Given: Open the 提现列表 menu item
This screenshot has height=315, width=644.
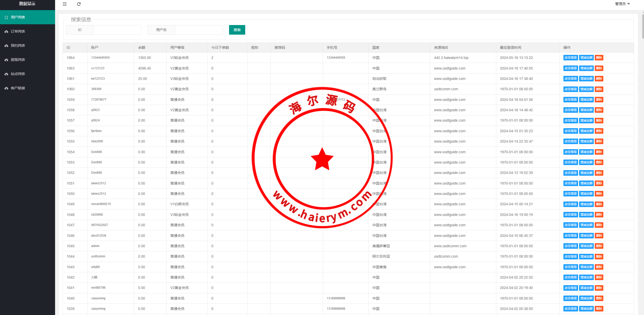Looking at the screenshot, I should (x=18, y=60).
